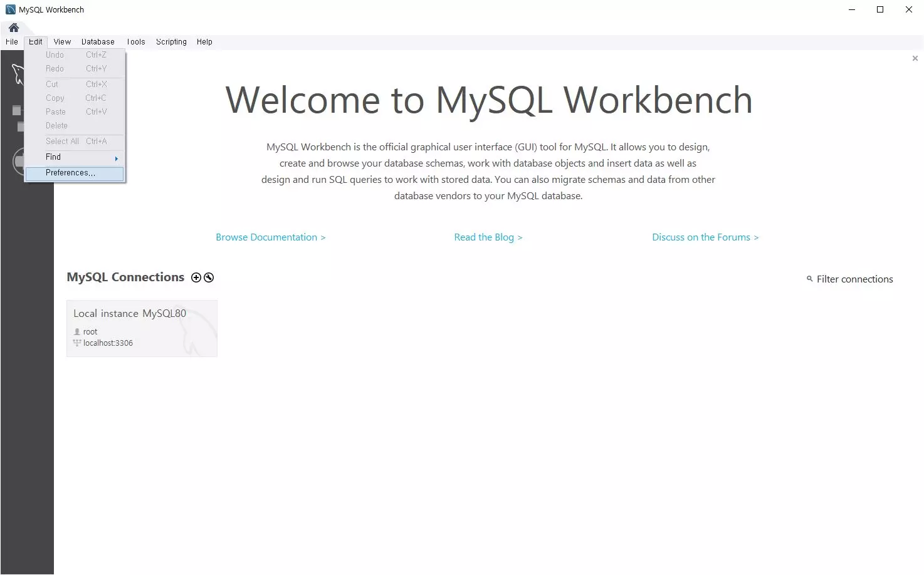Viewport: 924px width, 575px height.
Task: Open the Tools menu
Action: click(135, 42)
